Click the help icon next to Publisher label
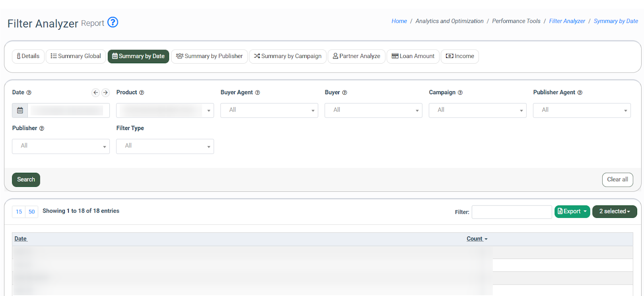644x296 pixels. click(42, 128)
